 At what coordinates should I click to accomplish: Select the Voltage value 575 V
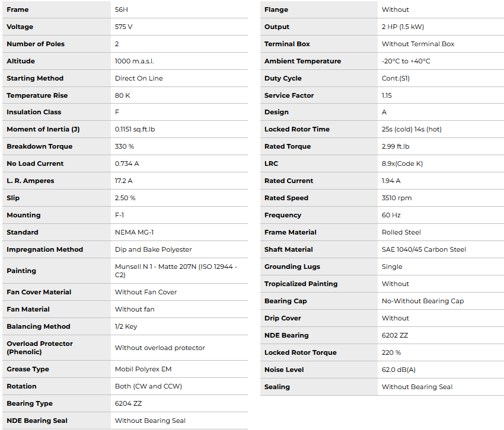(125, 27)
